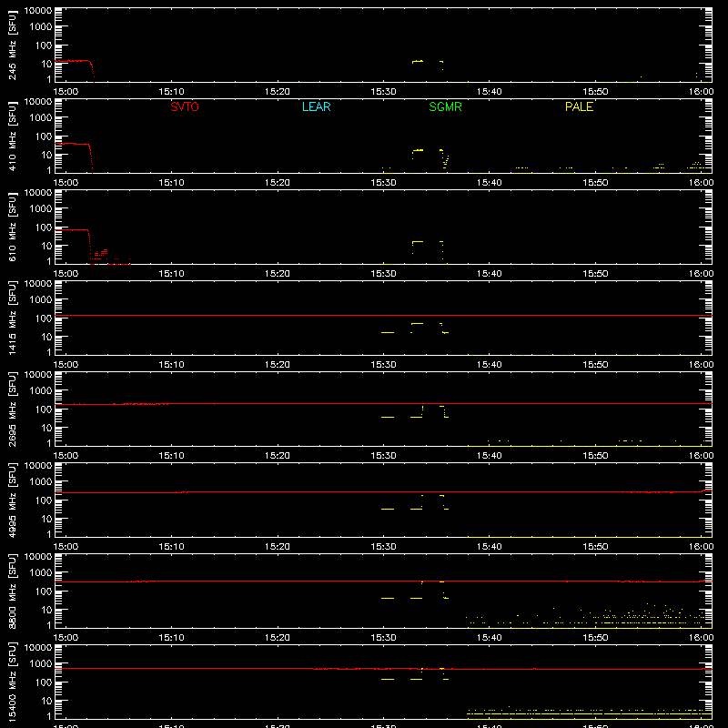Click the 10000 y-axis value on the 8800 MHz panel

[38, 557]
